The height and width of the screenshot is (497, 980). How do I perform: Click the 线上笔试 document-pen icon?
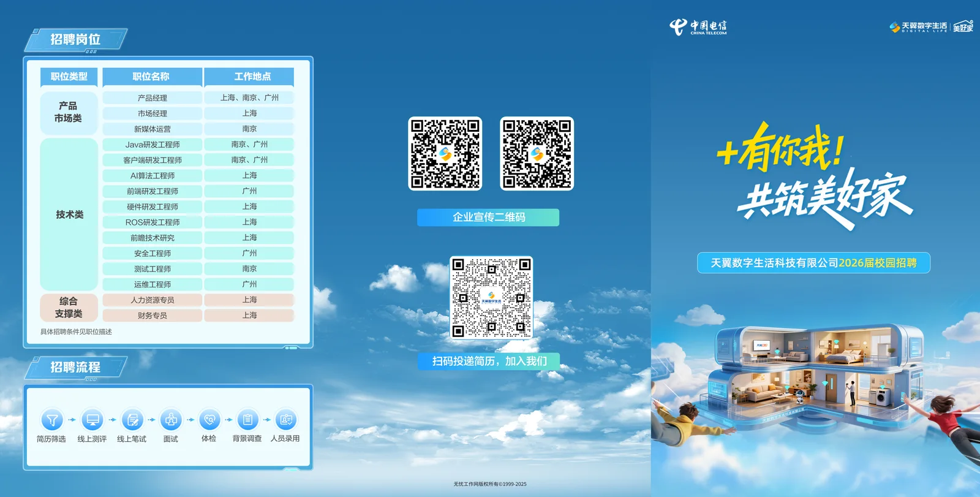(132, 420)
